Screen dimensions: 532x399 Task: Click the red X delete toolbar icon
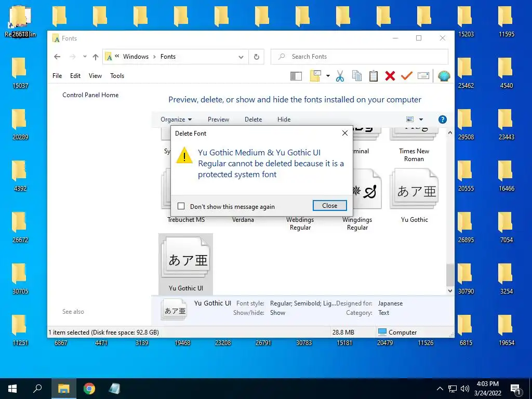pos(390,76)
